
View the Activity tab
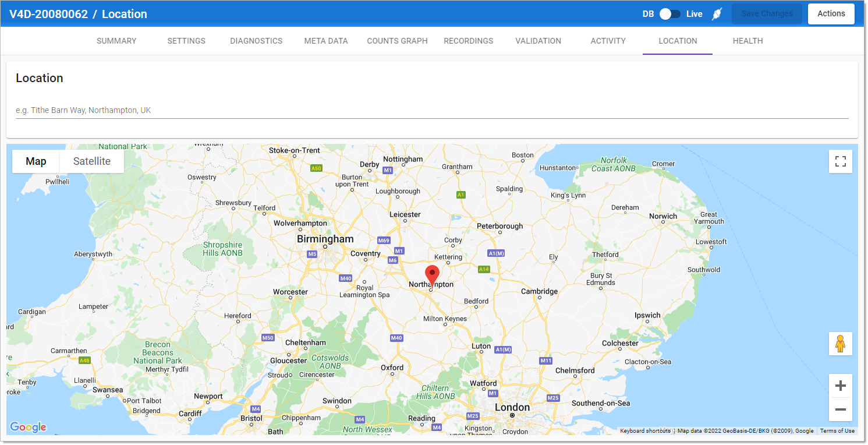(608, 41)
